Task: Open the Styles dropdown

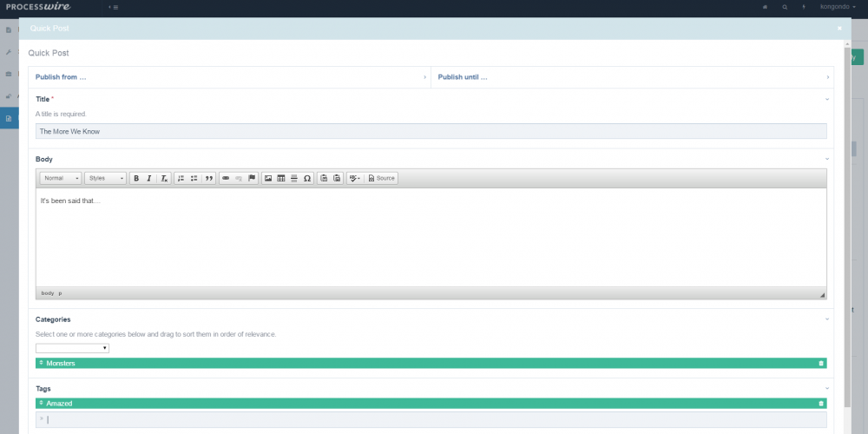Action: (x=105, y=178)
